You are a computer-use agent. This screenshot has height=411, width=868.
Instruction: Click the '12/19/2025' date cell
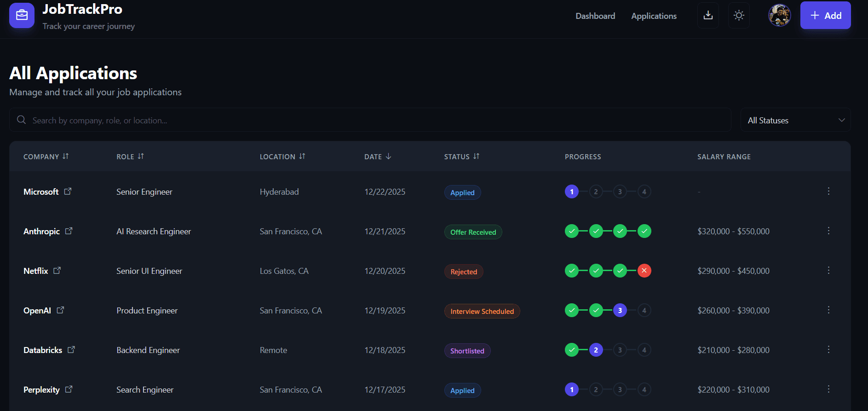click(x=385, y=310)
